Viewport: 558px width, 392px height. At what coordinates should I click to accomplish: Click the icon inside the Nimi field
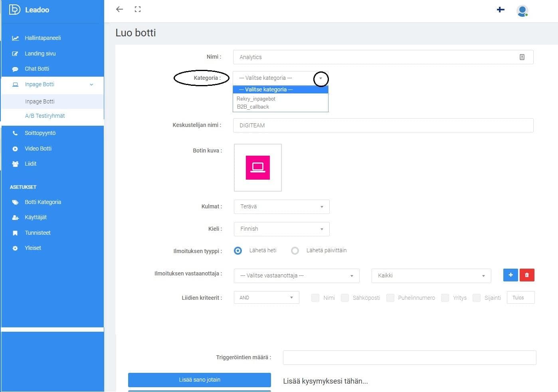[x=522, y=57]
